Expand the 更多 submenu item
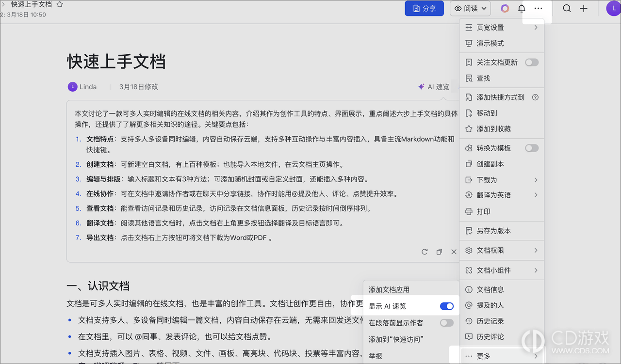The width and height of the screenshot is (621, 364). (x=501, y=356)
